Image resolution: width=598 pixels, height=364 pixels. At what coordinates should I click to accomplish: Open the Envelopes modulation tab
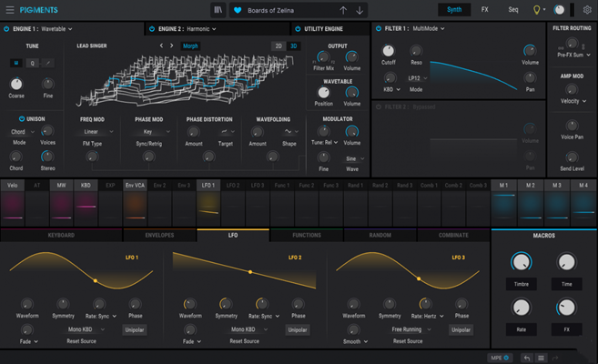click(159, 235)
